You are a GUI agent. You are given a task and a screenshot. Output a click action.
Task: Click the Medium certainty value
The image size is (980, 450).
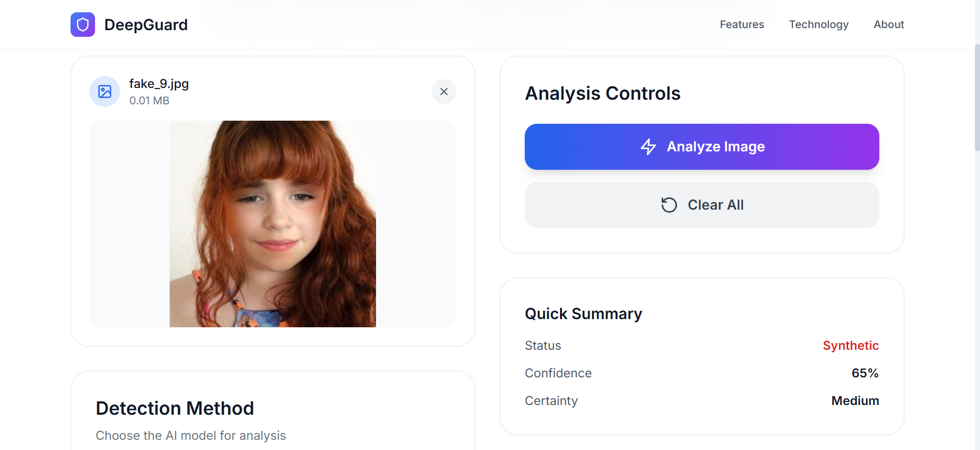855,401
